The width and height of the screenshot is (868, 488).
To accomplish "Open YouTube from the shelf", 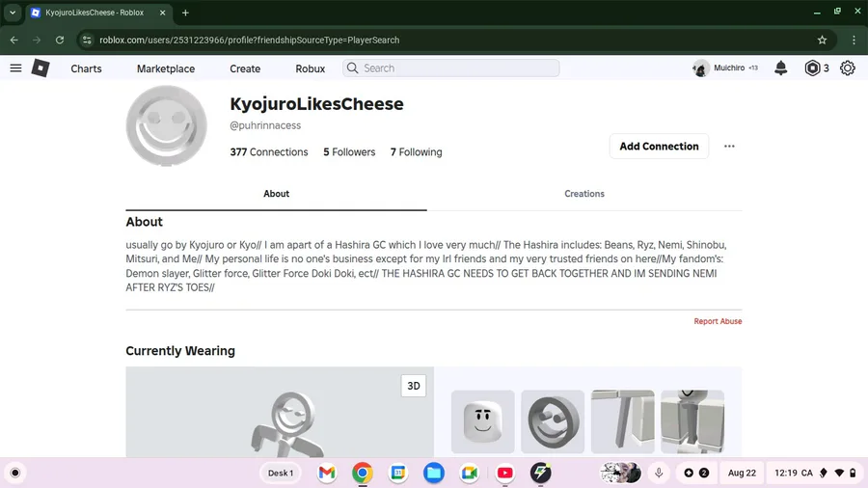I will coord(504,473).
